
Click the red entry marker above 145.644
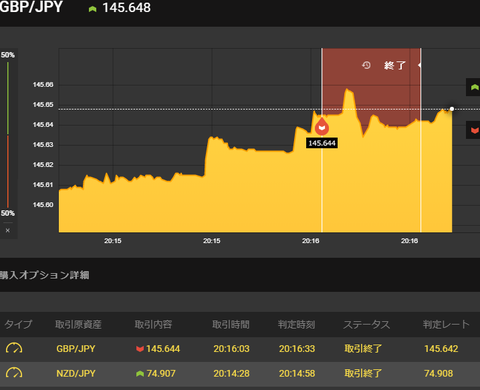click(x=322, y=127)
